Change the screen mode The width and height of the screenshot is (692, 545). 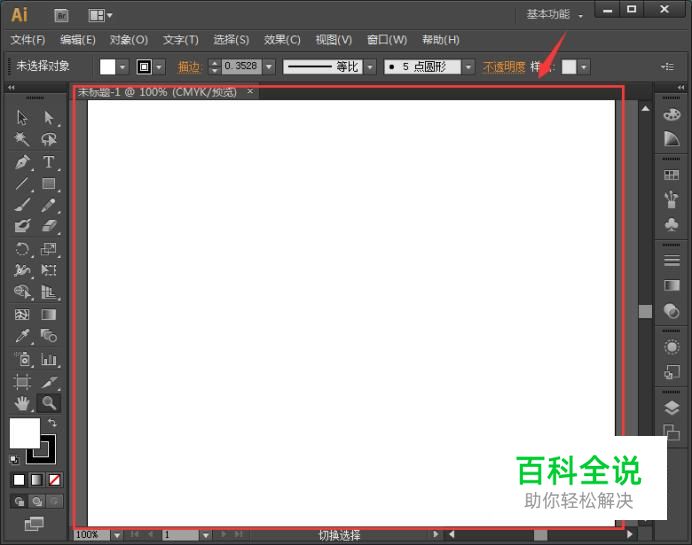[34, 524]
